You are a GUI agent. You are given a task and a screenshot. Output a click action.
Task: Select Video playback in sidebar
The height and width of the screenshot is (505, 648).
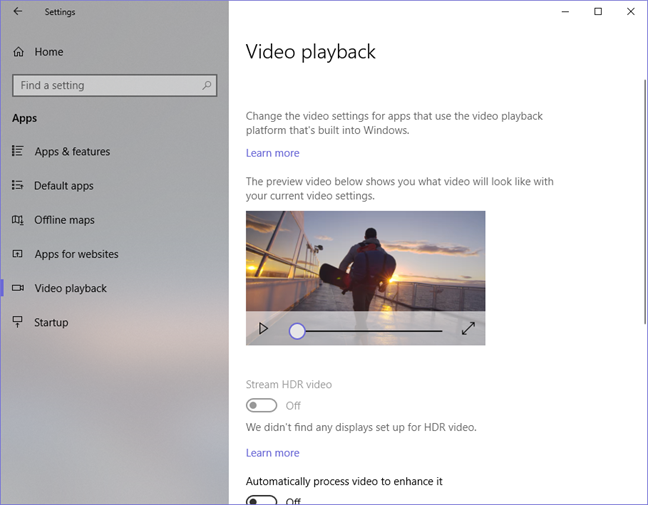click(114, 288)
